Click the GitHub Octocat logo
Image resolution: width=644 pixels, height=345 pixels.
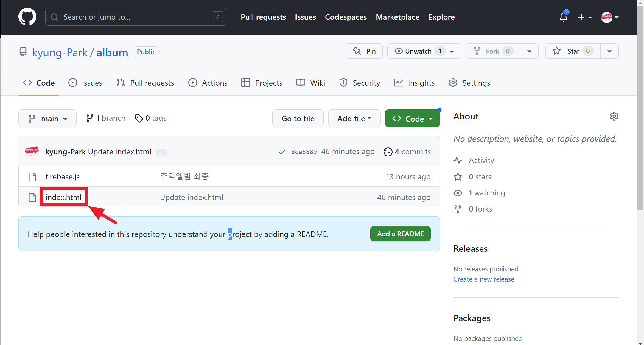(x=27, y=17)
